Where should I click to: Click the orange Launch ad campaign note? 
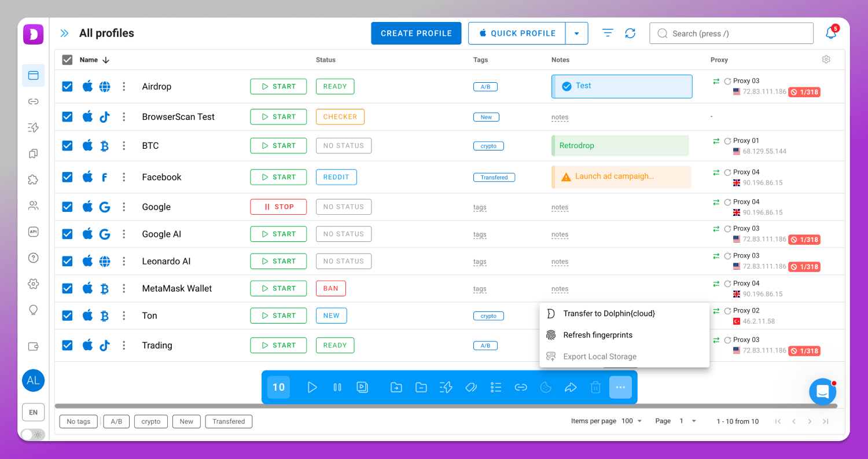click(621, 177)
